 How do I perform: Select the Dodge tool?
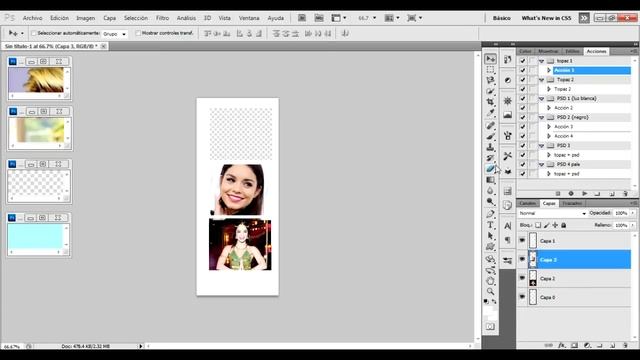pyautogui.click(x=490, y=201)
